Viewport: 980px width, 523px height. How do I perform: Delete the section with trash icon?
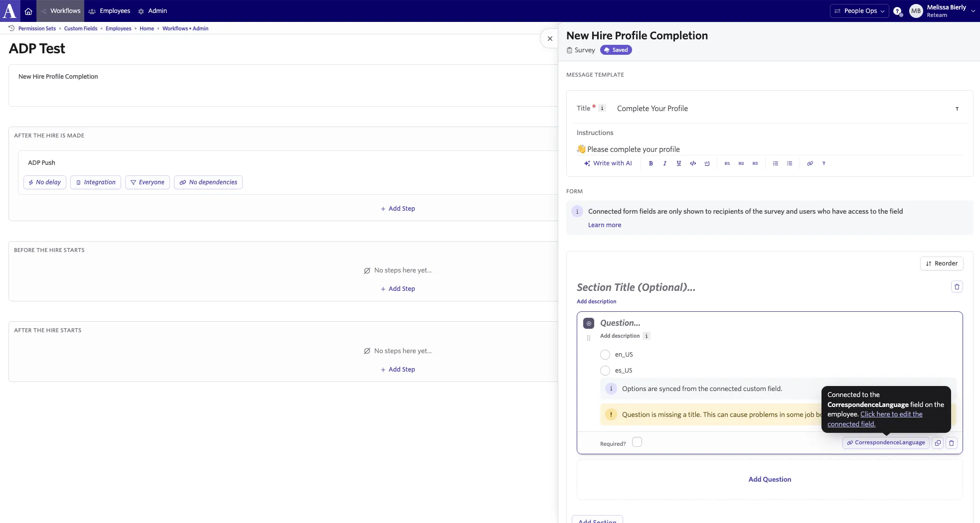pos(957,286)
